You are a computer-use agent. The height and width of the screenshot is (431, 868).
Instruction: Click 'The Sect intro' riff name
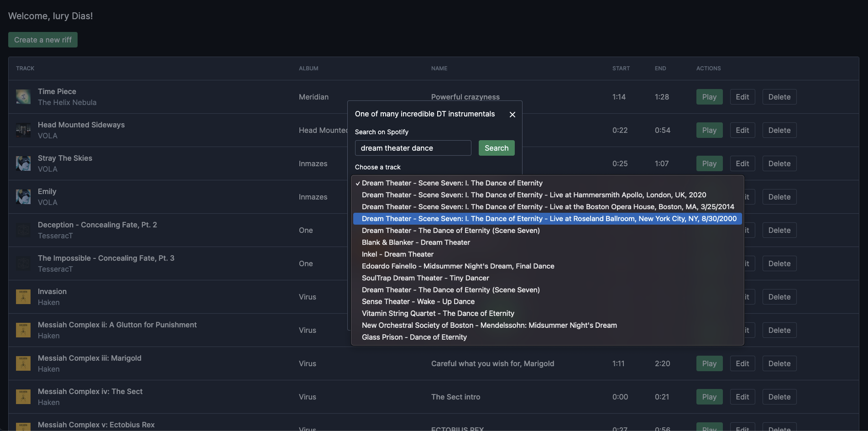click(455, 397)
